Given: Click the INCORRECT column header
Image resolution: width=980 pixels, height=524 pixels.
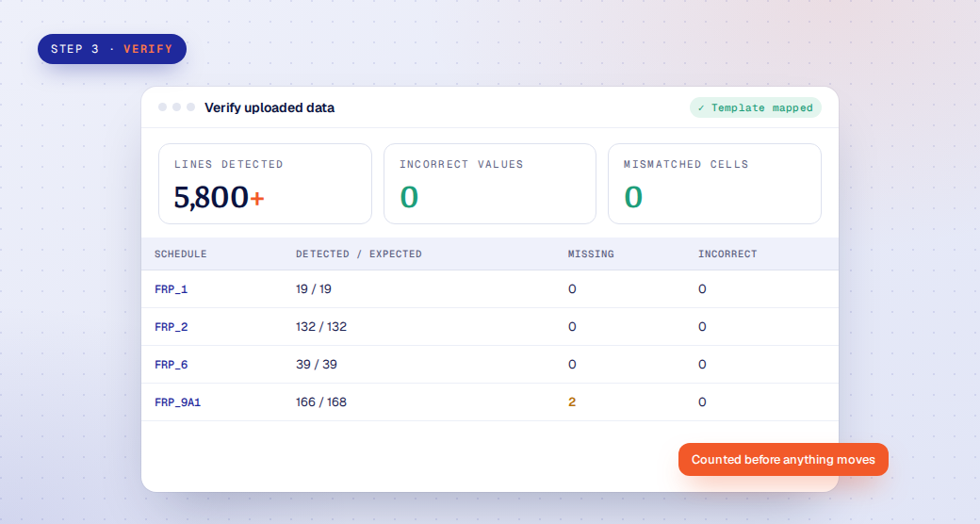Looking at the screenshot, I should (x=727, y=254).
